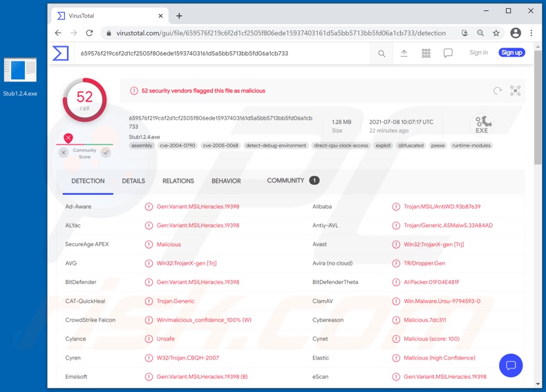Click Cyren result W32/Trojan.CBQH-2007
This screenshot has width=546, height=392.
(x=188, y=358)
